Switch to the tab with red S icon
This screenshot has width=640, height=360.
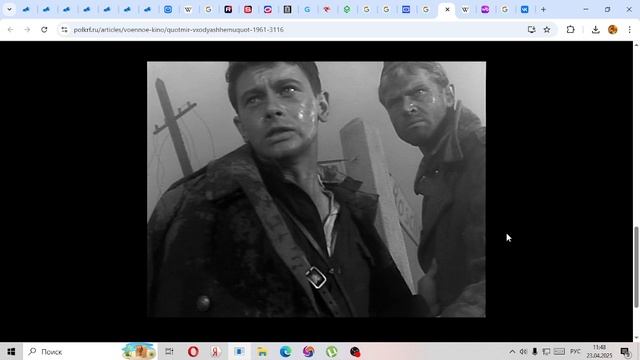click(248, 9)
